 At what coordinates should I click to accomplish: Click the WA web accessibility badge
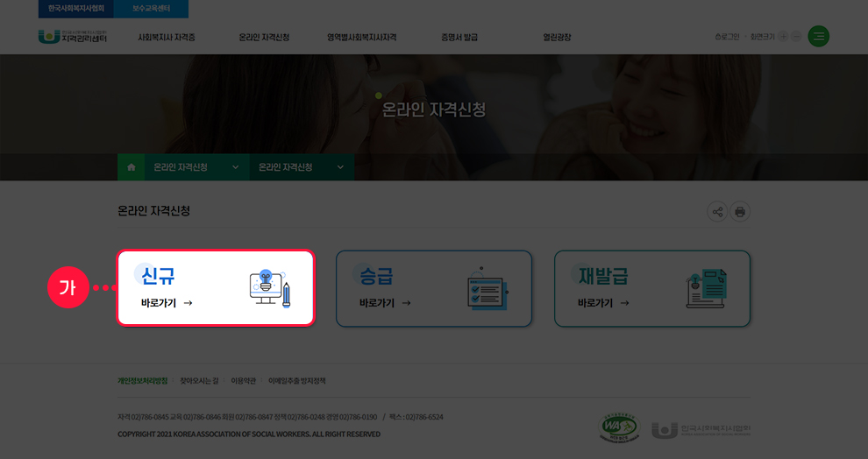pyautogui.click(x=619, y=427)
